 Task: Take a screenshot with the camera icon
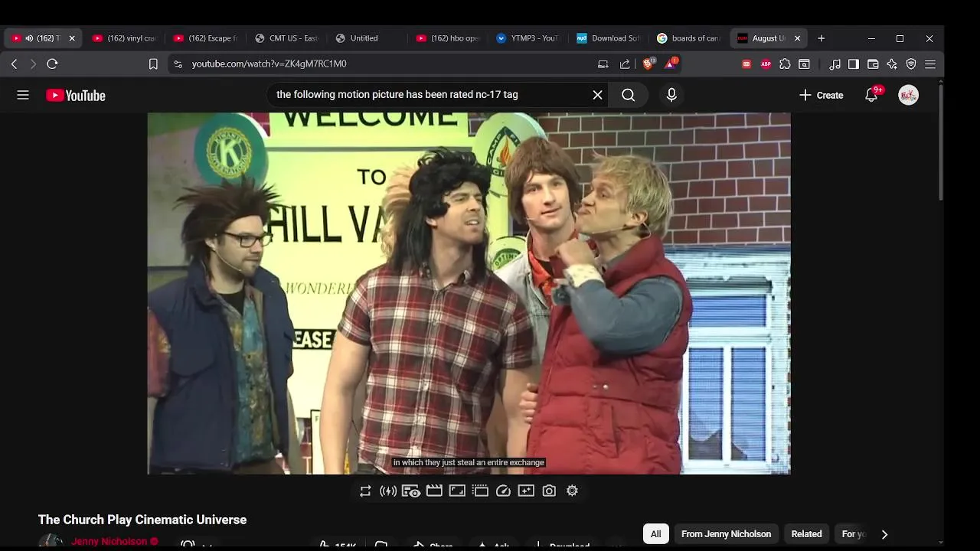coord(549,491)
